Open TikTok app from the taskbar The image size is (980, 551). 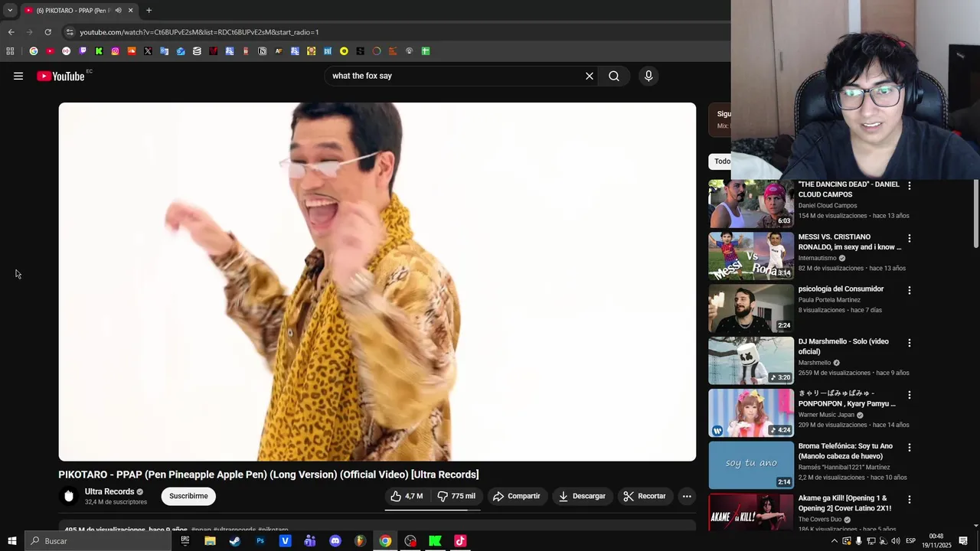[460, 541]
